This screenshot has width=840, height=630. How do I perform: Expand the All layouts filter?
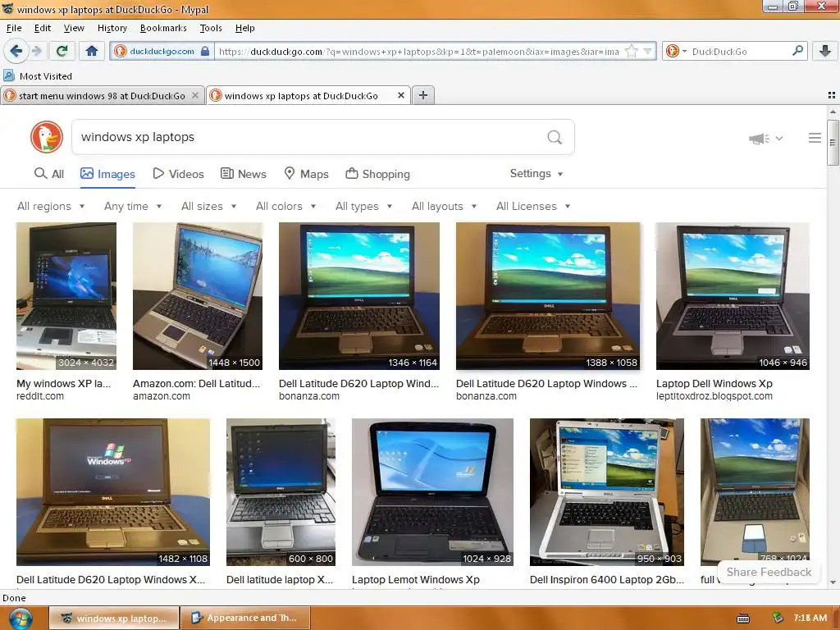coord(444,206)
